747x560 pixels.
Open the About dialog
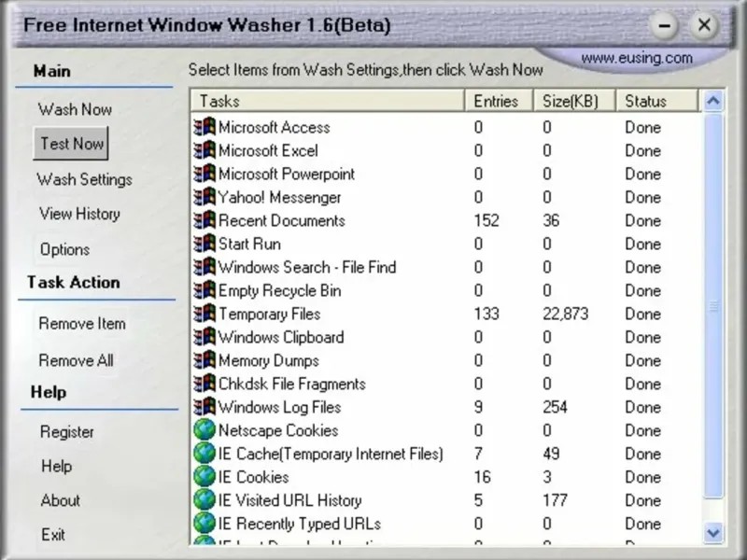click(60, 500)
